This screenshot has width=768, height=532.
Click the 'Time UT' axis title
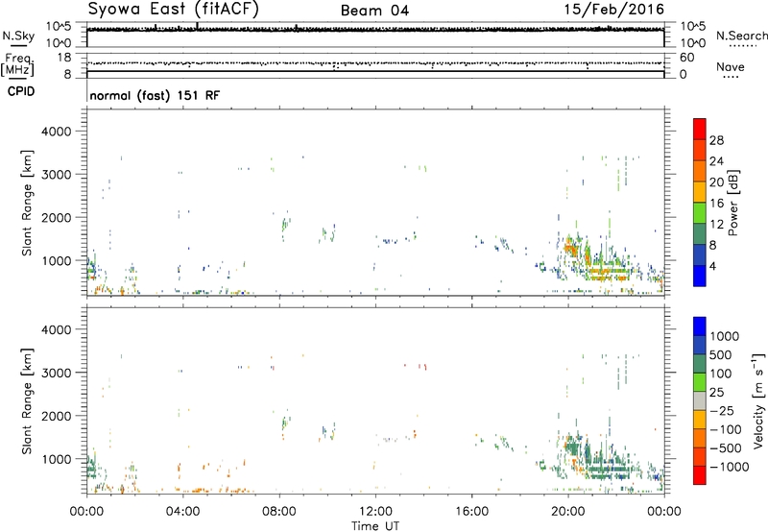pos(375,526)
